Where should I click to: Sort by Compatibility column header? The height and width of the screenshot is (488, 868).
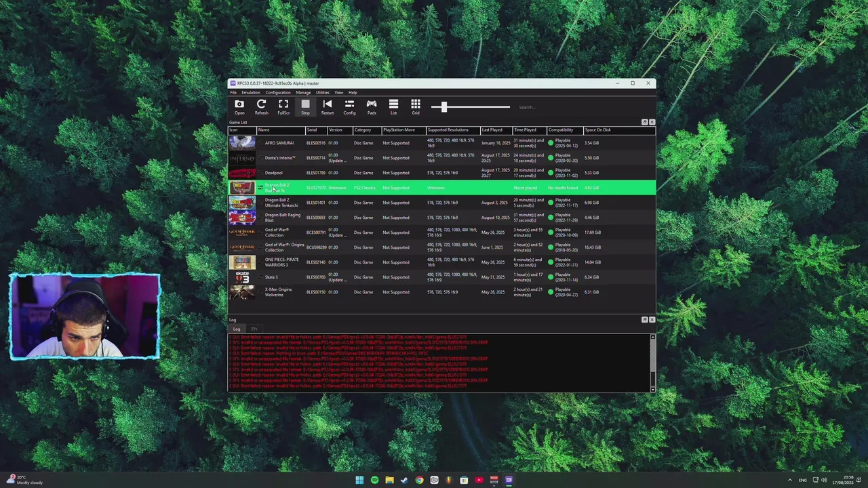tap(565, 130)
